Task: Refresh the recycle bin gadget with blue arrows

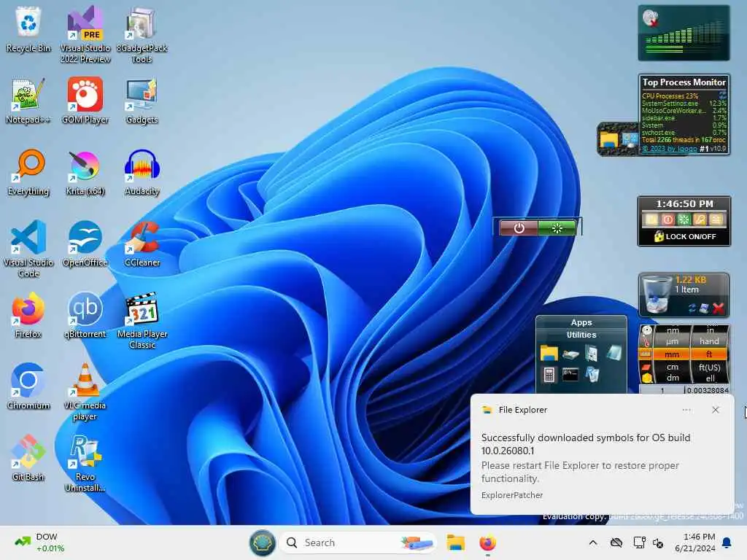Action: tap(692, 308)
